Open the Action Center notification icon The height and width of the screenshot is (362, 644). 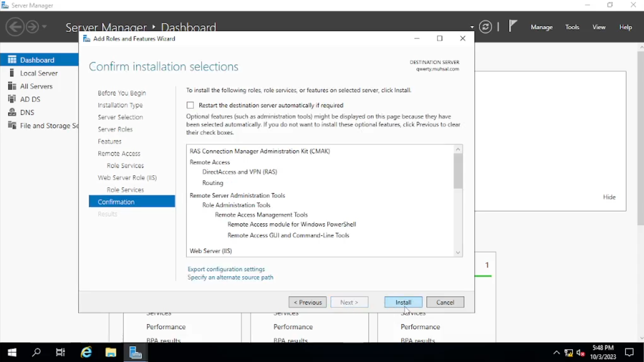coord(629,352)
